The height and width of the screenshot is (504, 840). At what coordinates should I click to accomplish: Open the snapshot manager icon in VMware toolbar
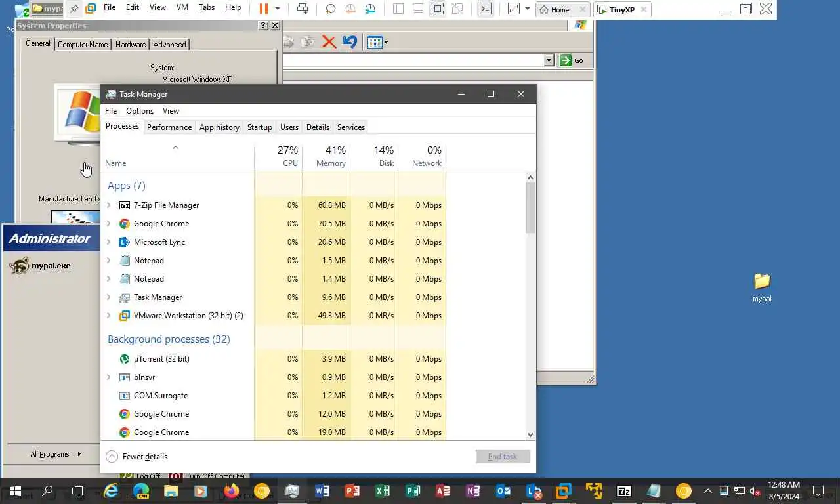[371, 9]
